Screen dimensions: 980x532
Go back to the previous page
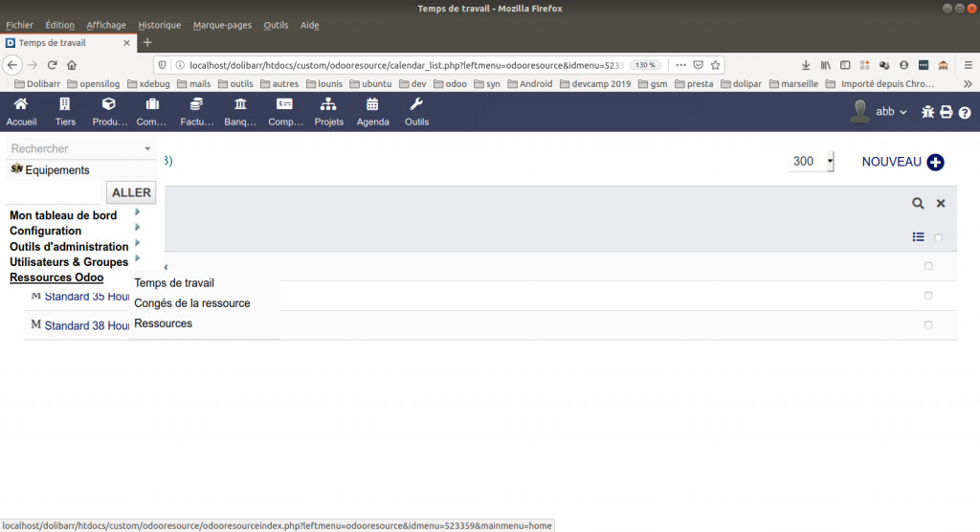pos(12,65)
